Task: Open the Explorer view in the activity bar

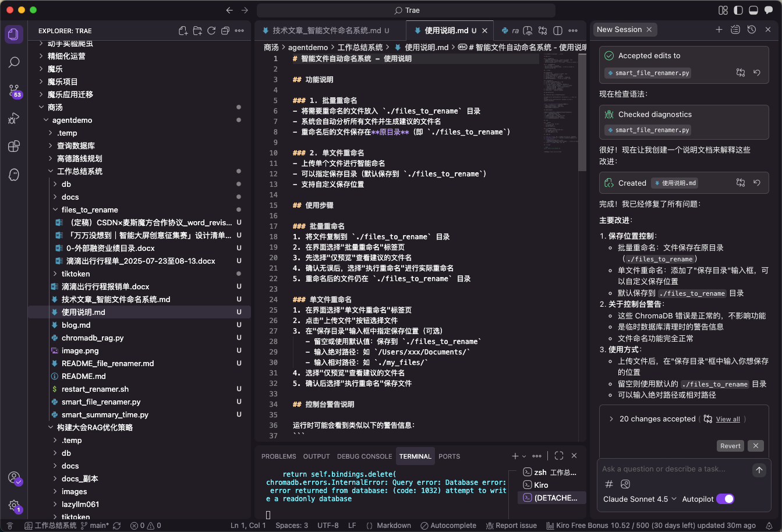Action: [14, 34]
